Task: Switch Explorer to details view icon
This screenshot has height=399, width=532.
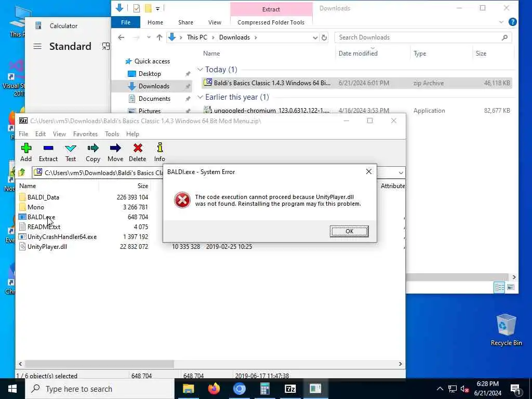Action: tap(499, 287)
